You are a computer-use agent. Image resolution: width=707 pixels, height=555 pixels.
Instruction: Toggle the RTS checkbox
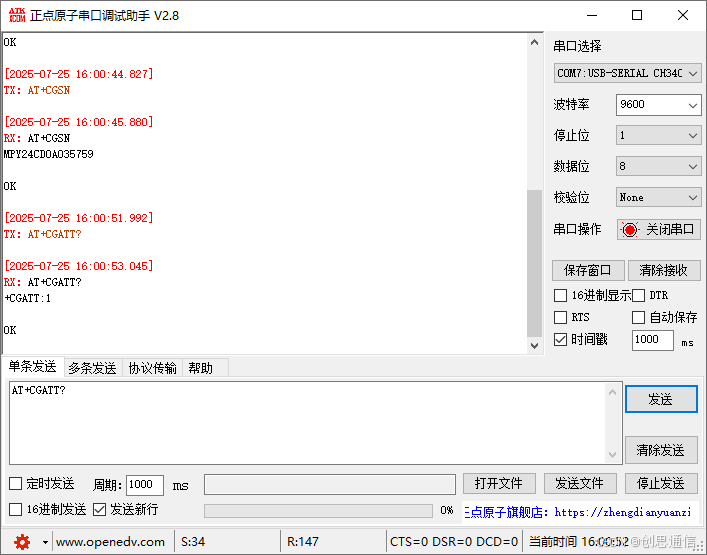tap(560, 317)
